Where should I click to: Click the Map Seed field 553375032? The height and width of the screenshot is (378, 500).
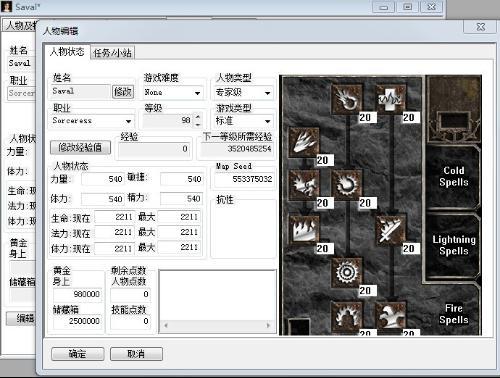245,179
